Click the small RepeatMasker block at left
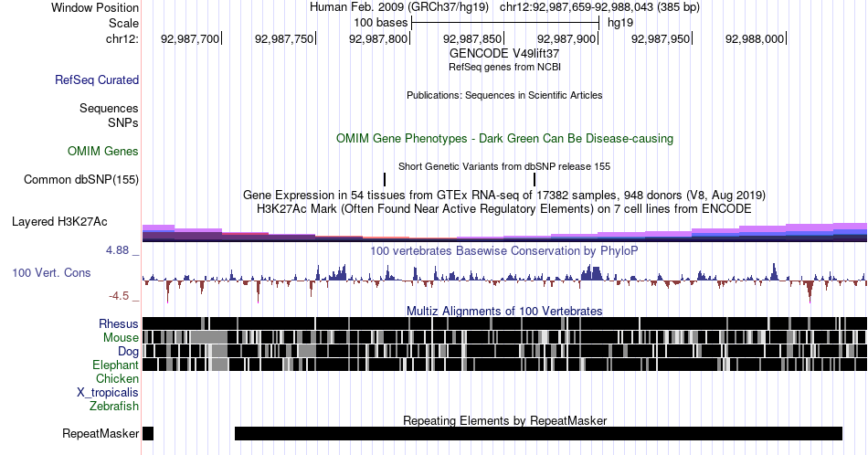This screenshot has width=868, height=455. 148,433
